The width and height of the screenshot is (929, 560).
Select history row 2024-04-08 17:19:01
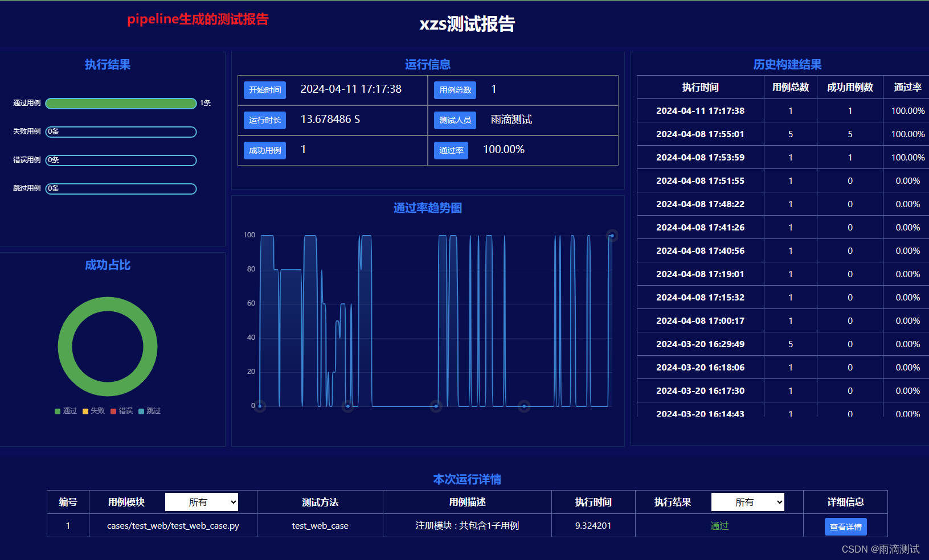pos(783,274)
